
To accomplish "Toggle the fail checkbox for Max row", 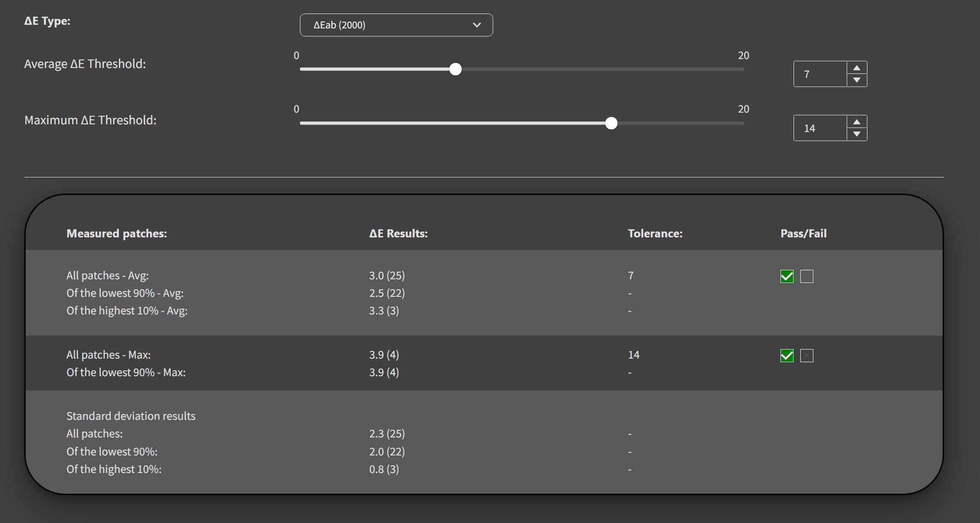I will coord(807,356).
